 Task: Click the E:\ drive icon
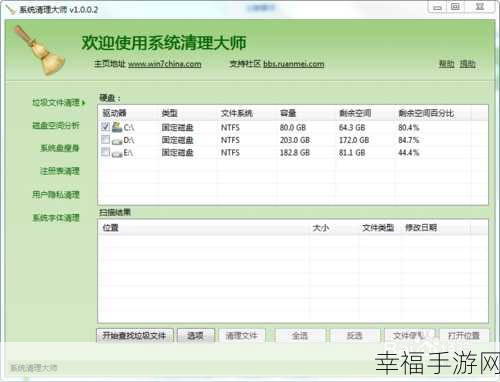pos(117,153)
